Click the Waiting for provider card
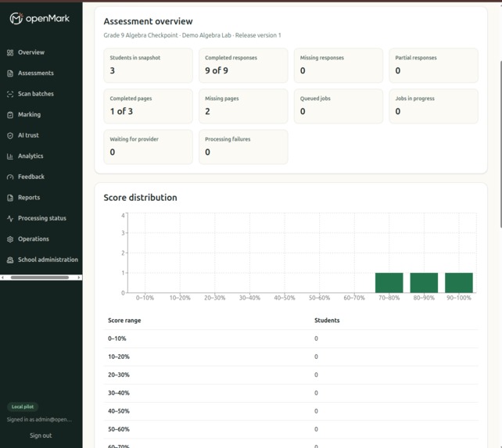Screen dimensions: 502x448 [149, 147]
